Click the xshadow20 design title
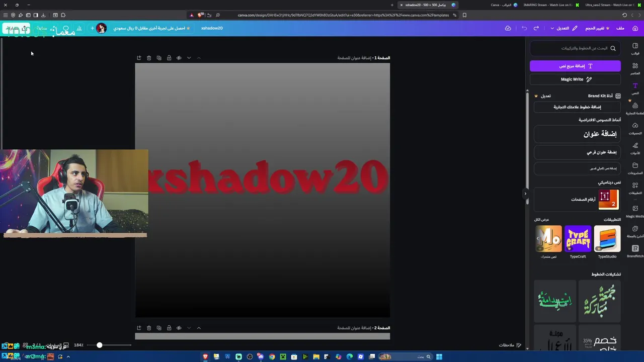This screenshot has width=644, height=362. click(212, 28)
